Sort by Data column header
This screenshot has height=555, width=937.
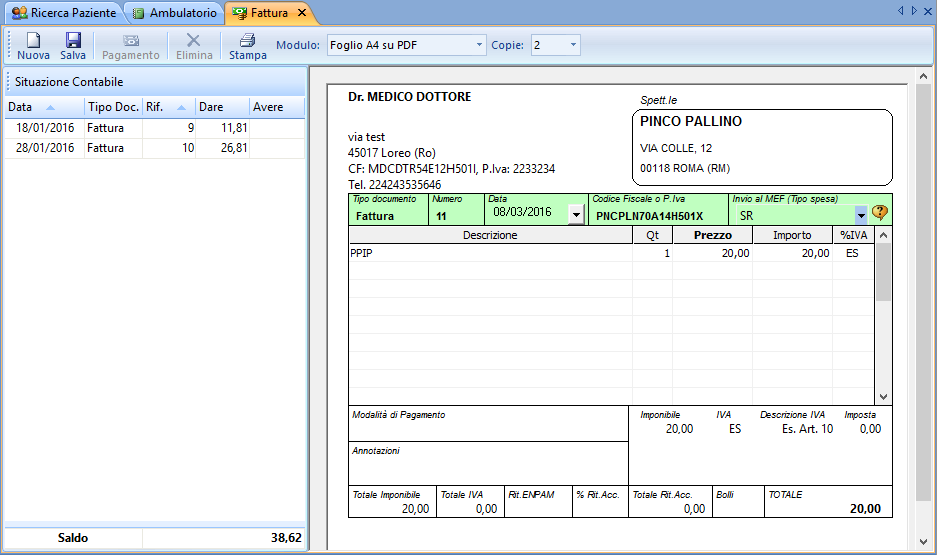click(45, 107)
